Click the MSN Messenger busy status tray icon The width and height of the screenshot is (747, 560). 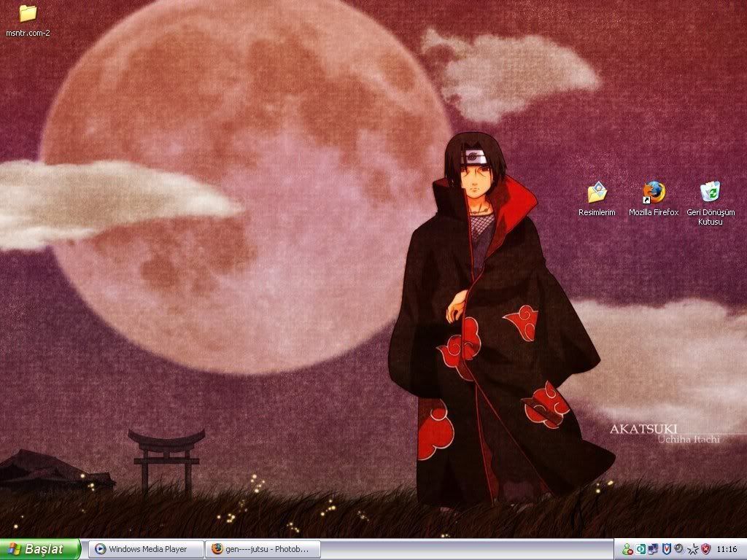tap(627, 549)
